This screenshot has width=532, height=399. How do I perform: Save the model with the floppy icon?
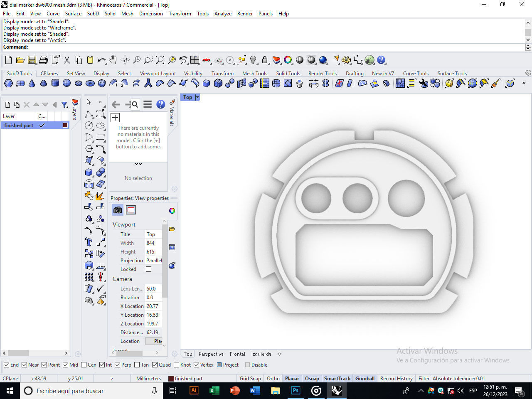pyautogui.click(x=32, y=60)
